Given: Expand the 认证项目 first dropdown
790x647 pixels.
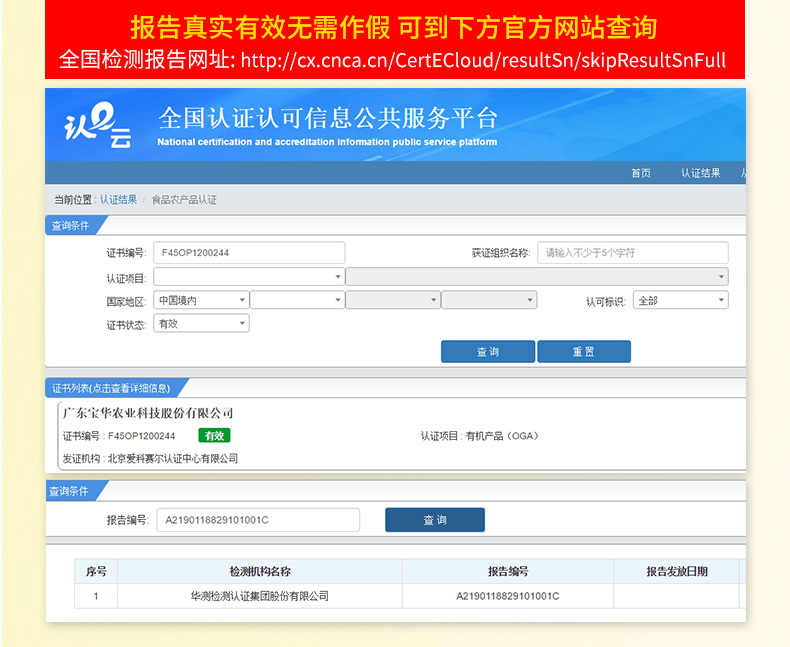Looking at the screenshot, I should [249, 277].
